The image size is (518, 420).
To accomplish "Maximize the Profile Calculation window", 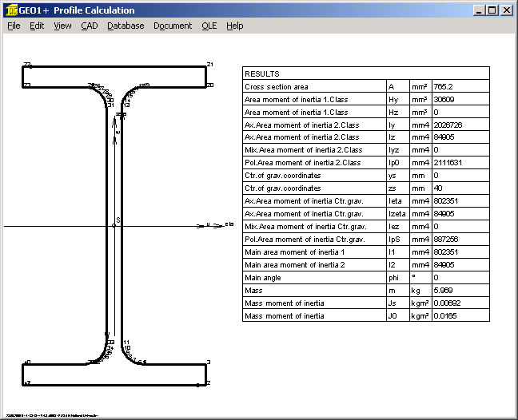I will point(492,10).
